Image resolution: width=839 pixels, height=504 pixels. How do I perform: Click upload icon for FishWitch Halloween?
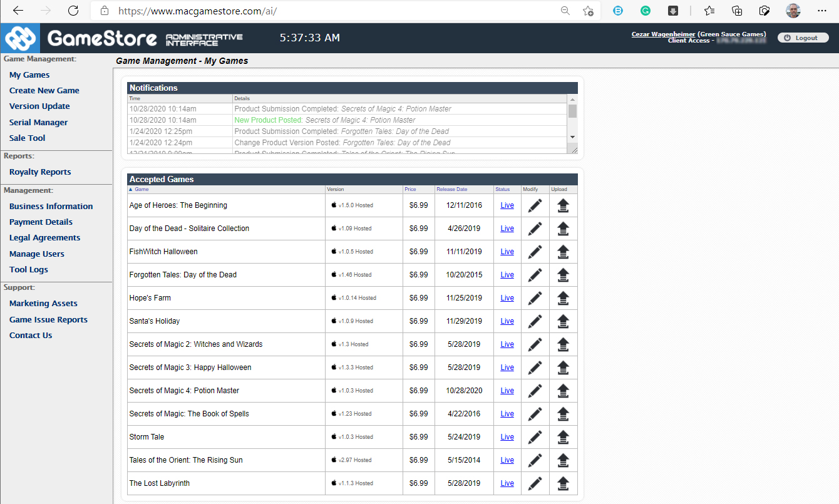563,252
